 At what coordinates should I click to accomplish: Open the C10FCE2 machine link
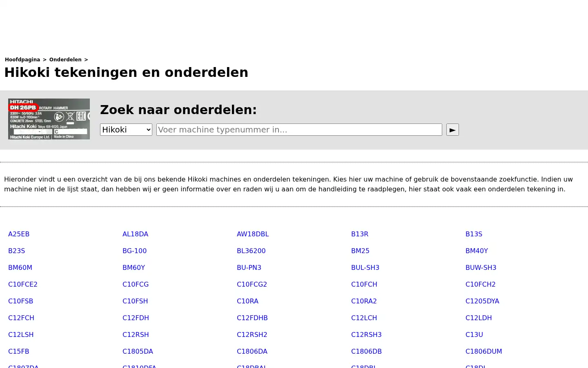pos(23,285)
